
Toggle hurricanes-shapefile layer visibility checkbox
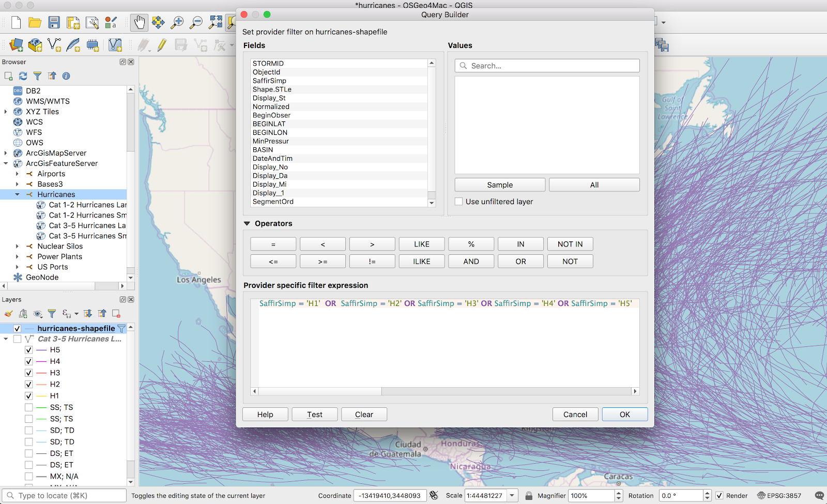(x=18, y=328)
